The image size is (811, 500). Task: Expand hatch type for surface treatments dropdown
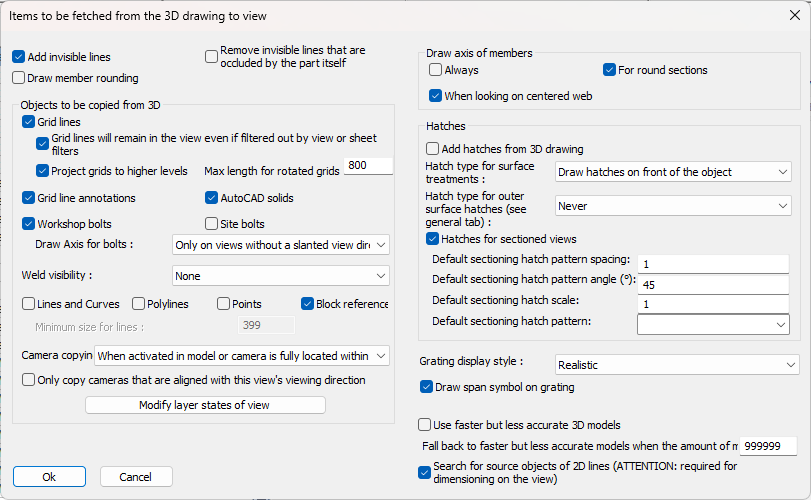click(673, 172)
